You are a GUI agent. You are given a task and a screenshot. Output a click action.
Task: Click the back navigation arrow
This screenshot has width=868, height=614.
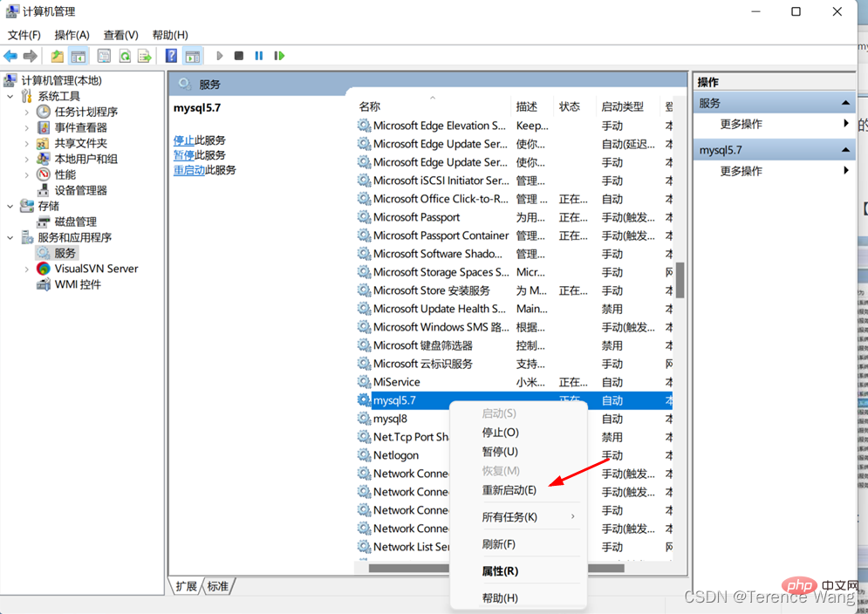pyautogui.click(x=10, y=55)
